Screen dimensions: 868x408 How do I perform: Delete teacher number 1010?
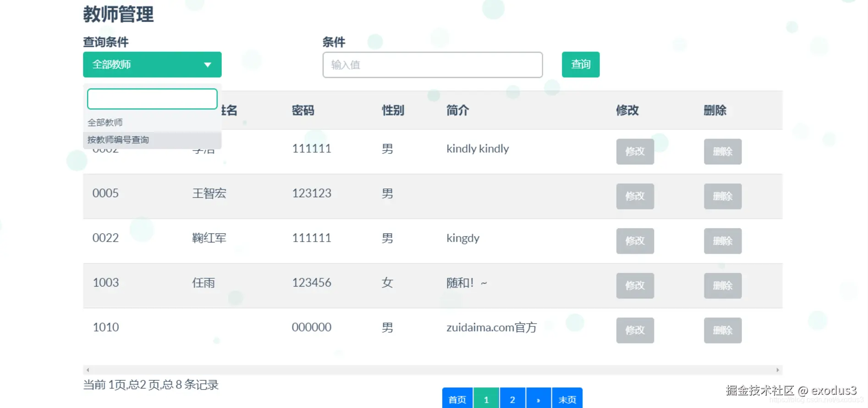723,331
